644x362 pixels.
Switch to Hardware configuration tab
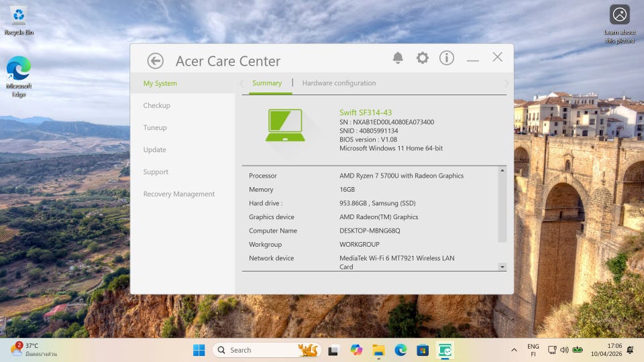pyautogui.click(x=339, y=83)
